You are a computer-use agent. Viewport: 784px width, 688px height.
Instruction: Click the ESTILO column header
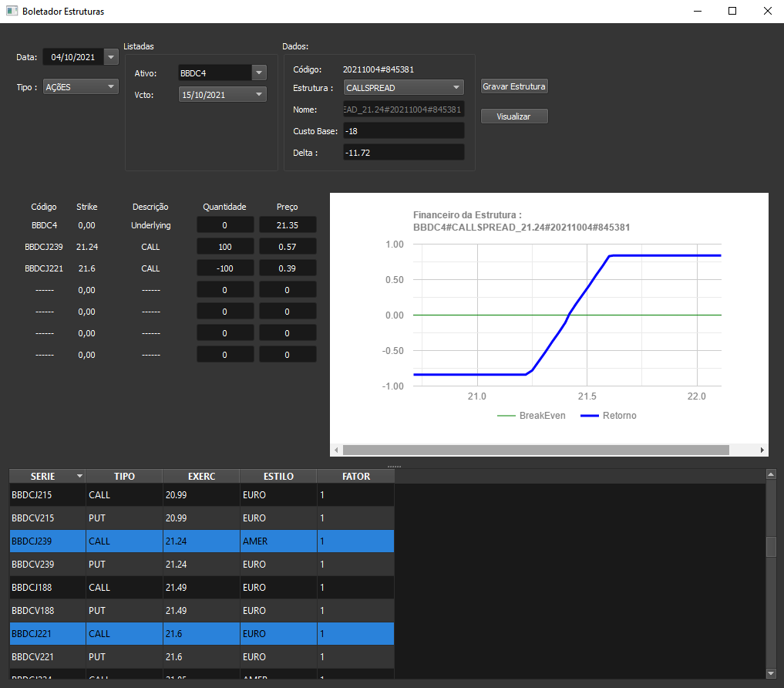[278, 477]
